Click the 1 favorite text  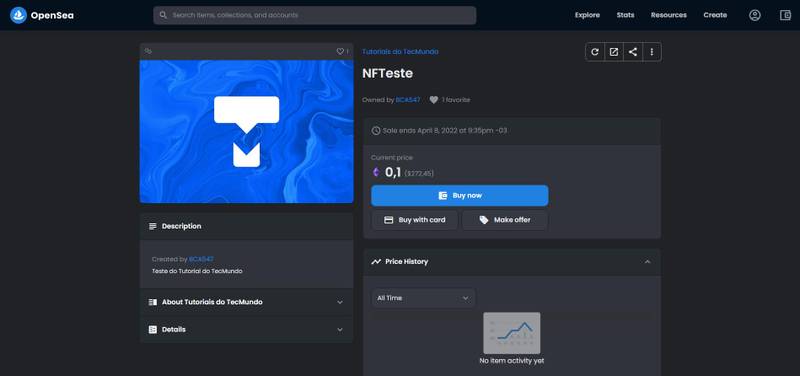point(456,100)
